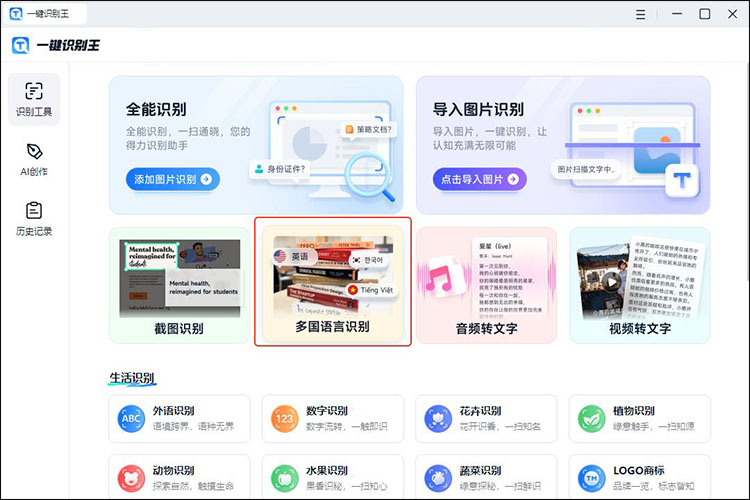Select the 花卉识别 label text
This screenshot has height=500, width=750.
click(x=480, y=411)
